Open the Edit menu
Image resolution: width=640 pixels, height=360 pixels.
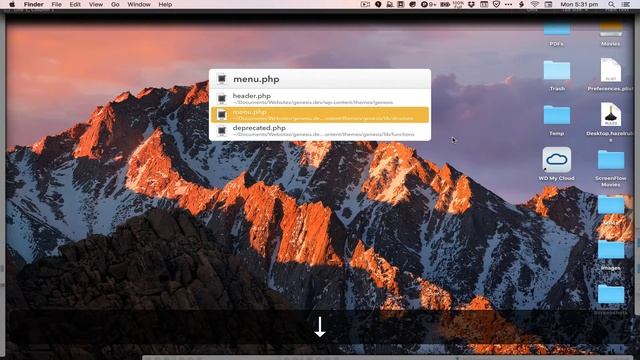pos(75,4)
